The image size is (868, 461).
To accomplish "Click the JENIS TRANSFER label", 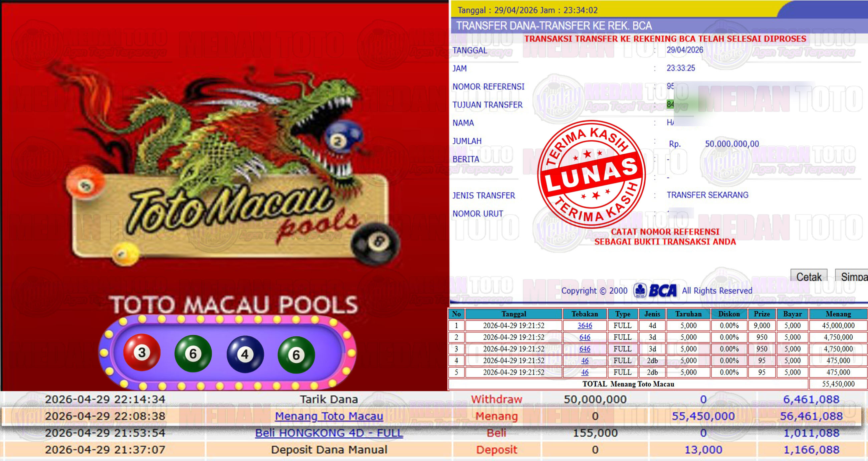I will (x=483, y=196).
